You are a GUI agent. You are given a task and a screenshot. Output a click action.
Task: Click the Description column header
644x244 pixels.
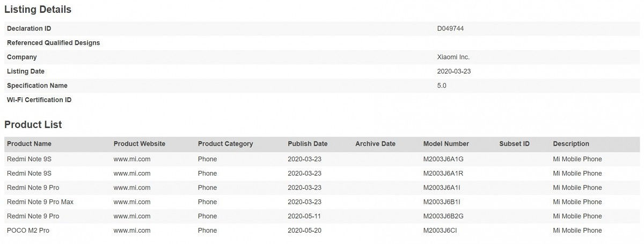pyautogui.click(x=571, y=144)
